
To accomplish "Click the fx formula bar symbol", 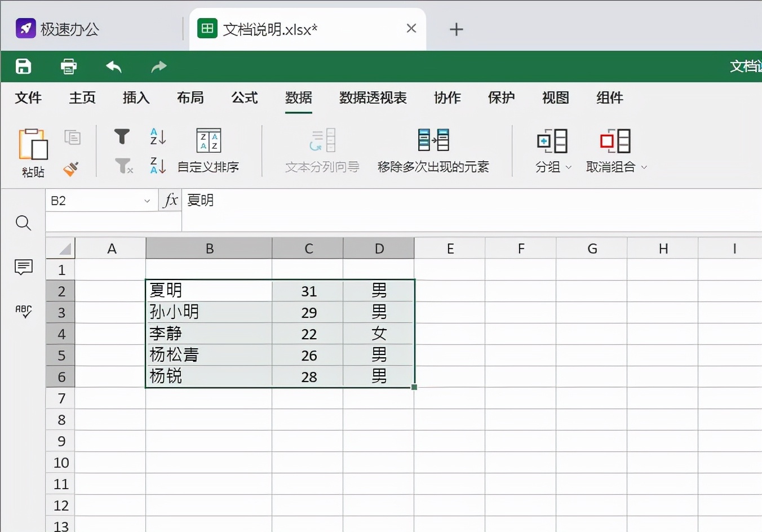I will pos(170,200).
